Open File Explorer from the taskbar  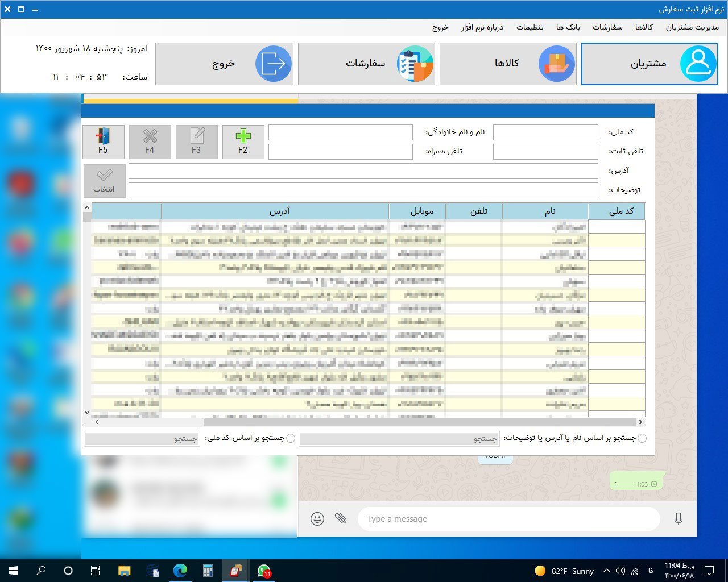tap(124, 571)
